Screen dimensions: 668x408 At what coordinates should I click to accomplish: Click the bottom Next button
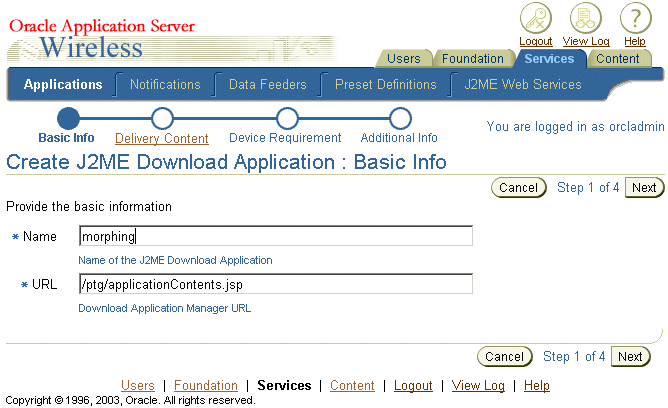point(630,356)
